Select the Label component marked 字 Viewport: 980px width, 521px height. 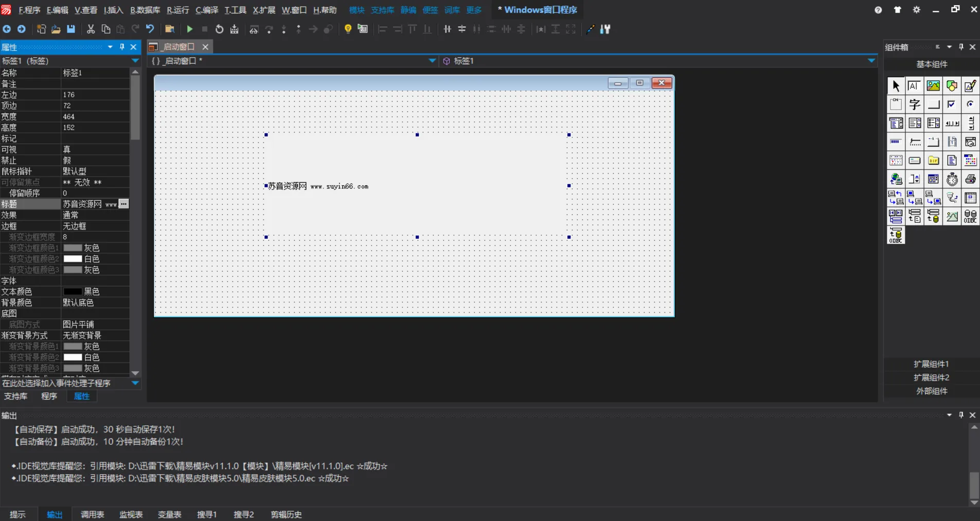915,105
